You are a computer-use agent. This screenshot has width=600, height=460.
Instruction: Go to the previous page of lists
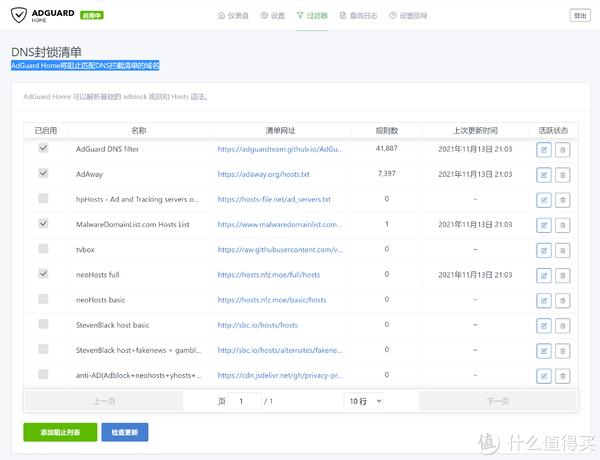tap(104, 401)
